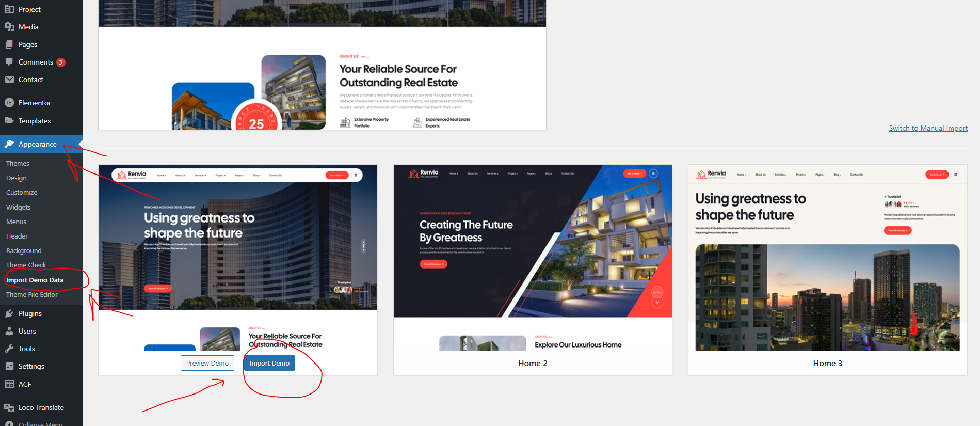Click the ACF grid icon

pyautogui.click(x=9, y=384)
